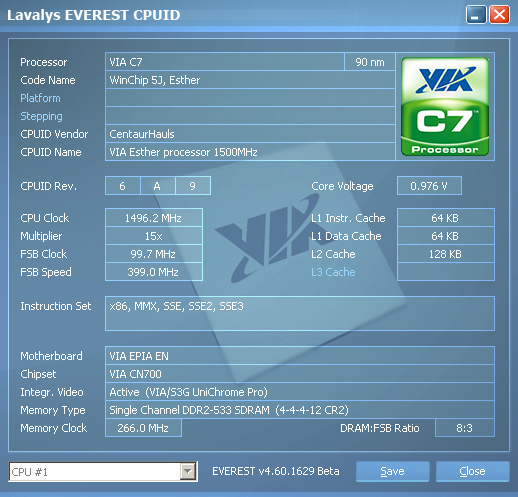
Task: Click the 90 nm process field
Action: (x=370, y=62)
